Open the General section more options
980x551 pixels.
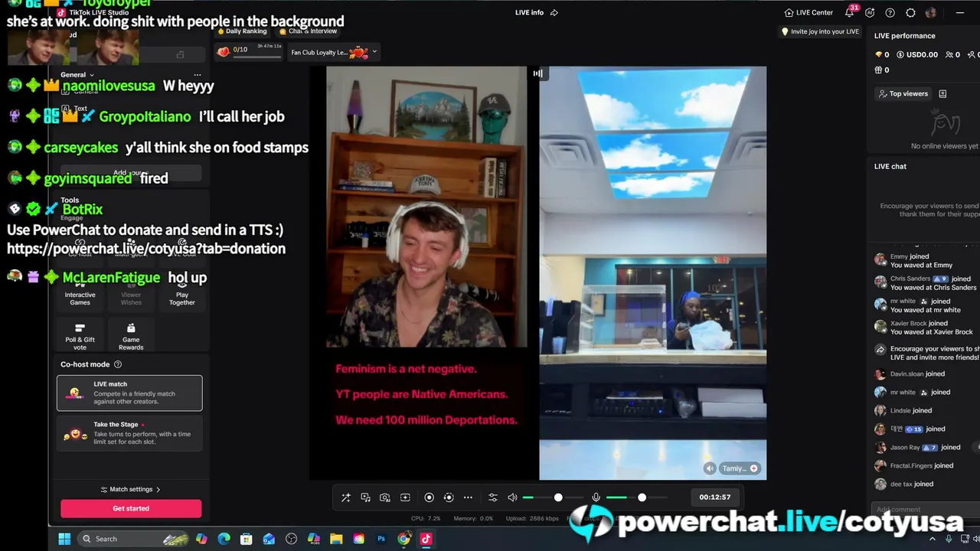(198, 75)
